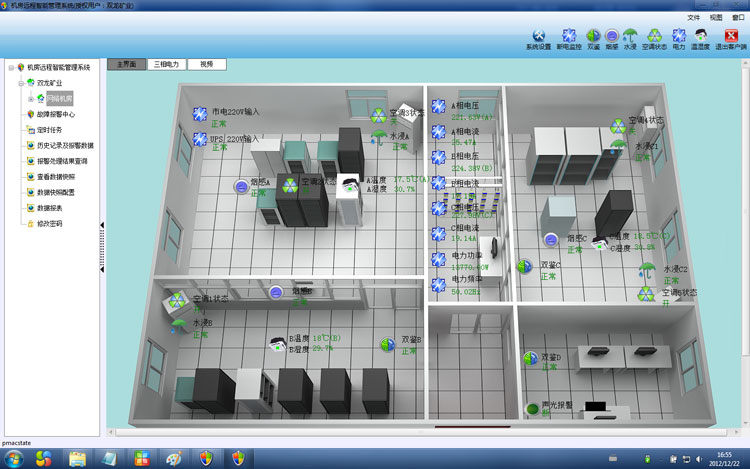This screenshot has width=750, height=469.
Task: Click the Windows Start button
Action: click(x=43, y=457)
